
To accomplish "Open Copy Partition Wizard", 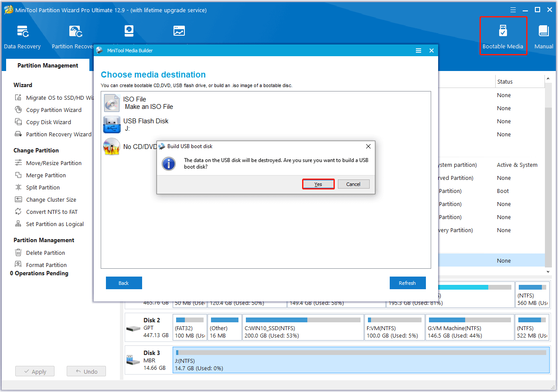I will (x=48, y=110).
